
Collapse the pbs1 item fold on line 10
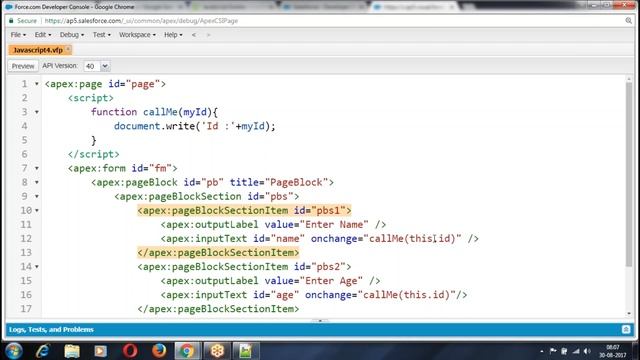37,211
